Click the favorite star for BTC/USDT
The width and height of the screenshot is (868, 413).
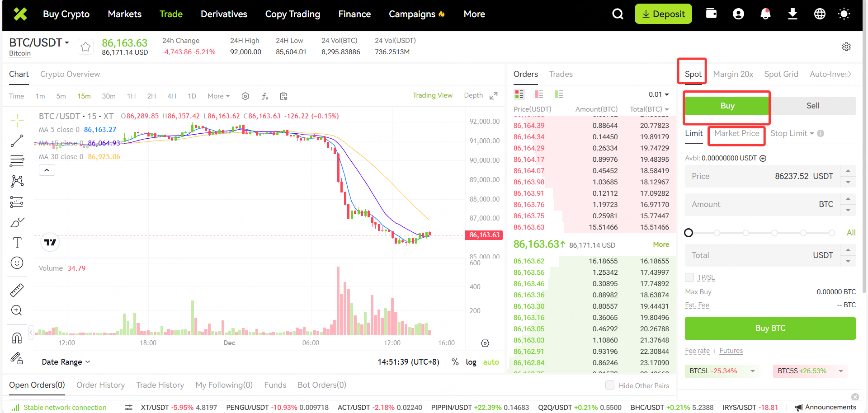[85, 47]
